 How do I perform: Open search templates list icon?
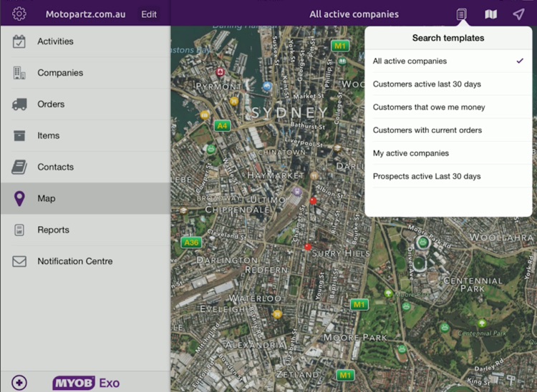tap(461, 14)
